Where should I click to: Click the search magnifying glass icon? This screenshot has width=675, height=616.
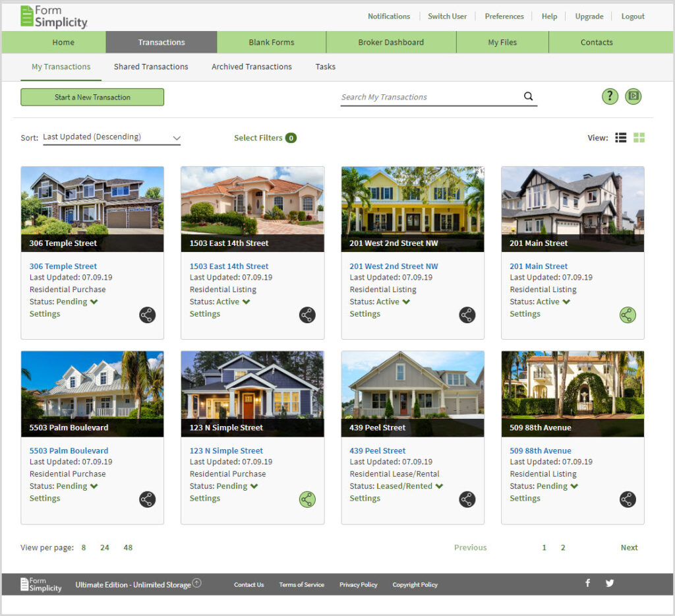click(x=528, y=96)
